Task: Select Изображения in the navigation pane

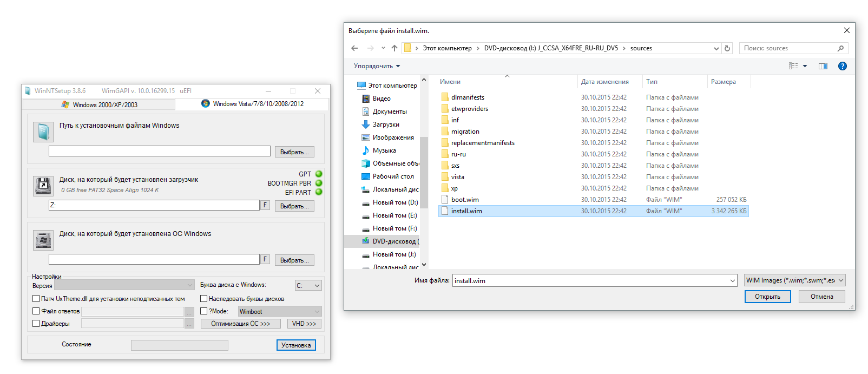Action: point(393,137)
